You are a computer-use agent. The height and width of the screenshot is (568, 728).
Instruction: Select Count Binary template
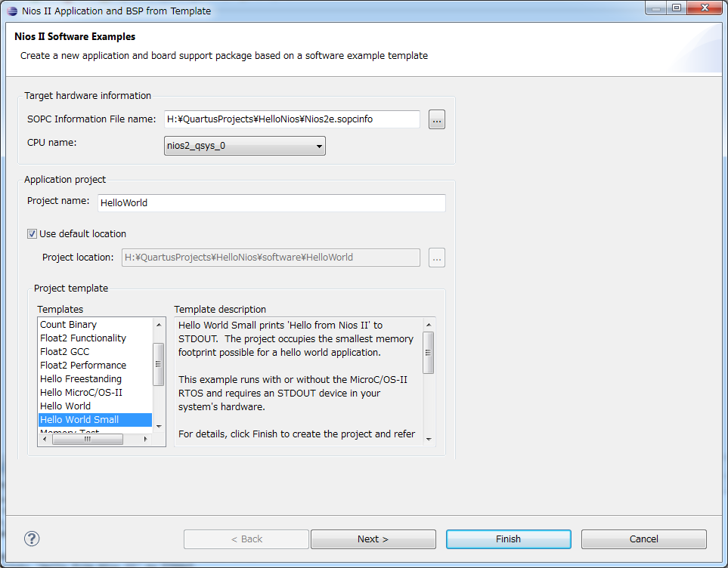tap(95, 324)
